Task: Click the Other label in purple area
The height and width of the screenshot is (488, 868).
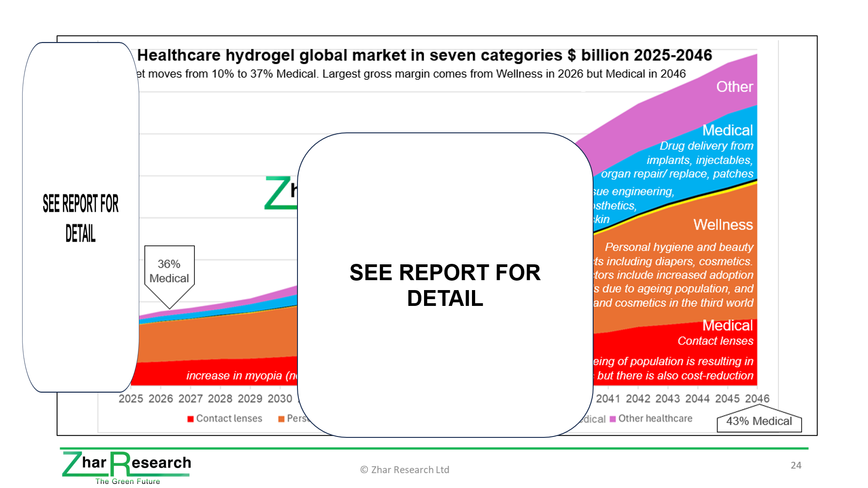Action: point(734,87)
